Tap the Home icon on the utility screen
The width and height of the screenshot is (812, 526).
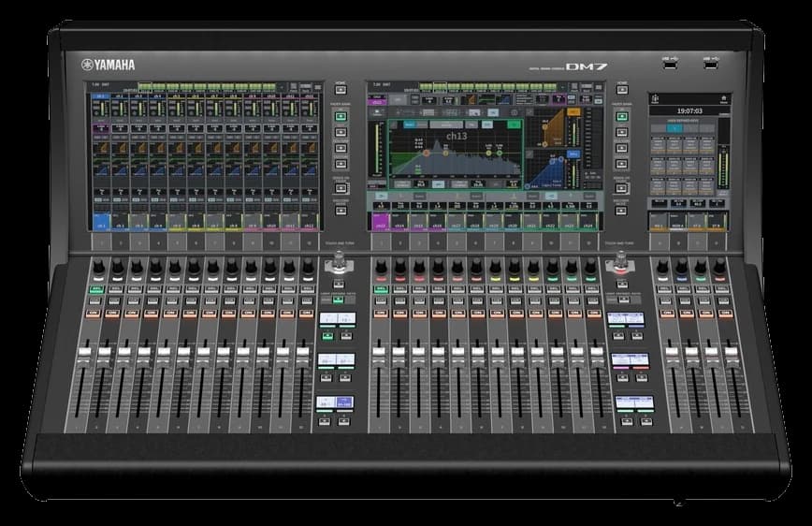tap(723, 98)
